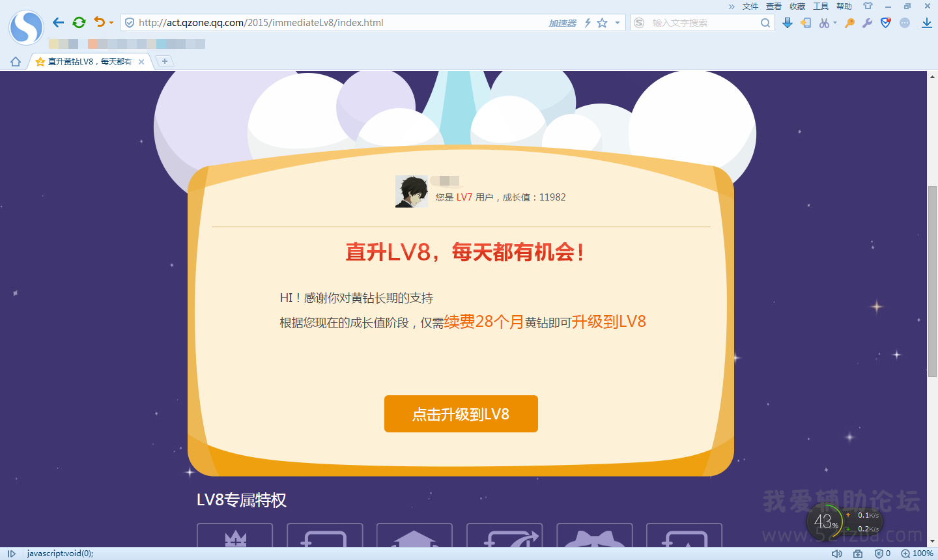Open the 文件 menu
The image size is (938, 560).
(x=750, y=7)
